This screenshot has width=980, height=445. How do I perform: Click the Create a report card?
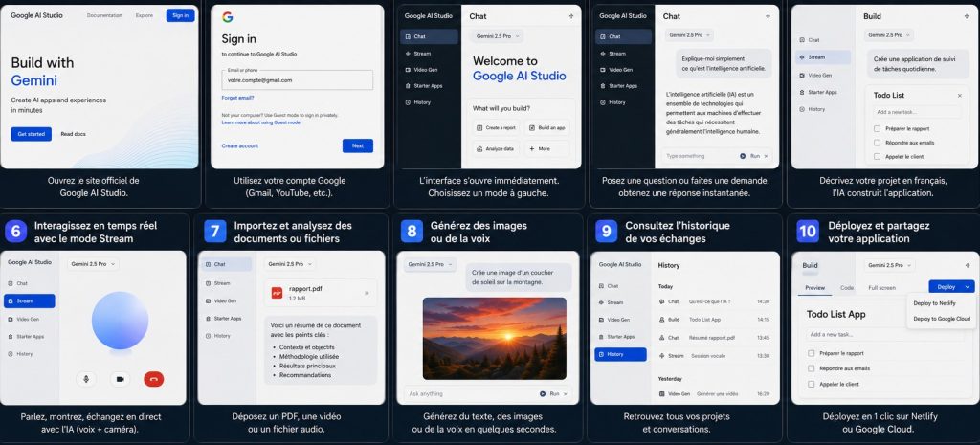497,127
